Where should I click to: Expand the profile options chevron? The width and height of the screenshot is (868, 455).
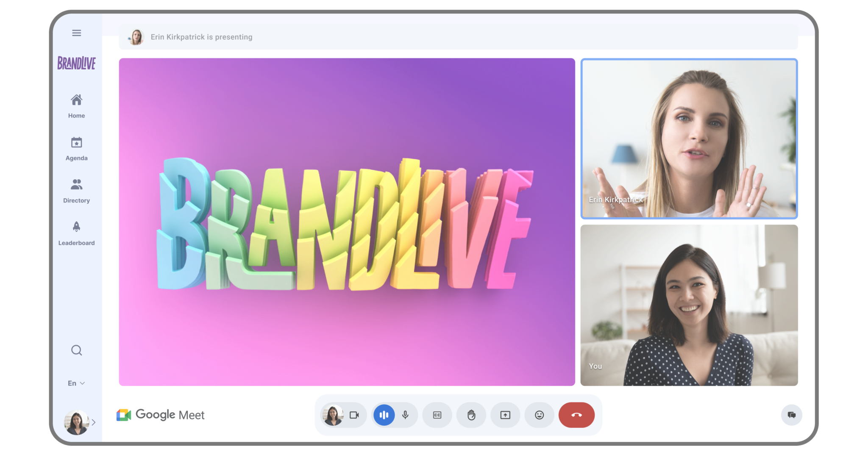pyautogui.click(x=94, y=422)
